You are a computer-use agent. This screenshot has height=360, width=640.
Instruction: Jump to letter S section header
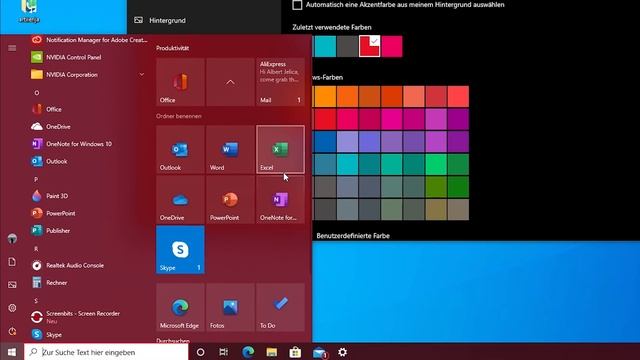click(x=36, y=300)
